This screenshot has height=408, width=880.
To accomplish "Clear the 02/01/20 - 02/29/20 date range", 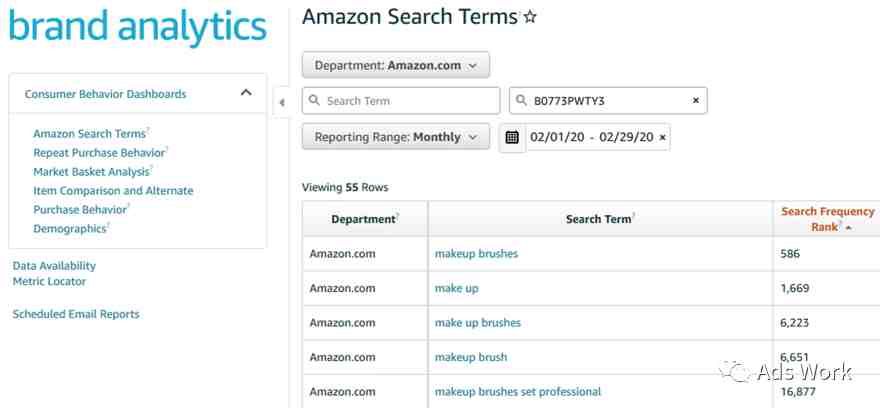I will click(x=662, y=137).
